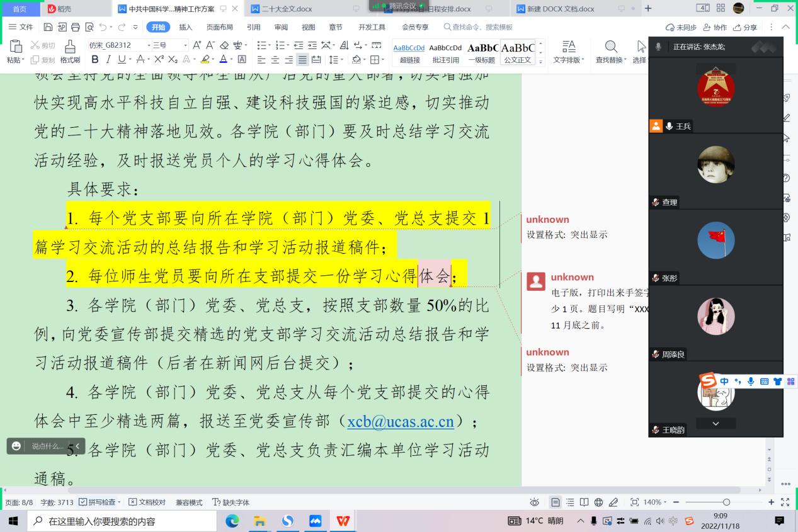The image size is (798, 532).
Task: Click the Save document icon
Action: click(48, 27)
